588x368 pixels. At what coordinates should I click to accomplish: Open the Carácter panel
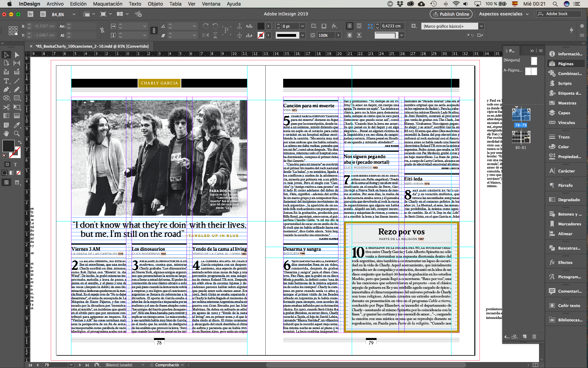[x=566, y=171]
